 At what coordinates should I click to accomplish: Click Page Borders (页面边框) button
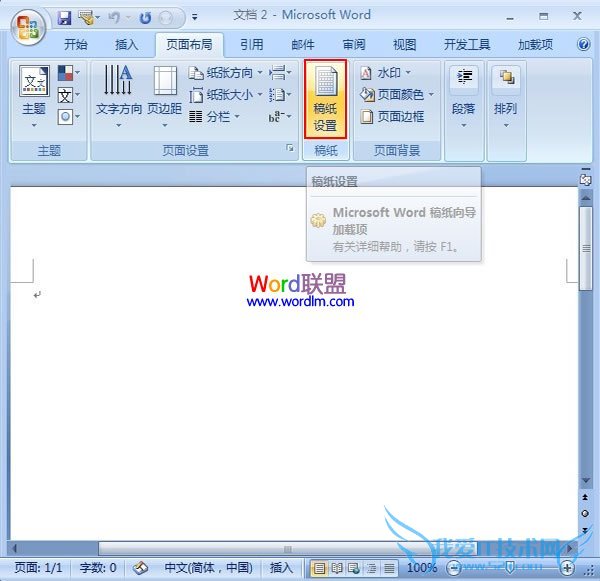(x=392, y=116)
